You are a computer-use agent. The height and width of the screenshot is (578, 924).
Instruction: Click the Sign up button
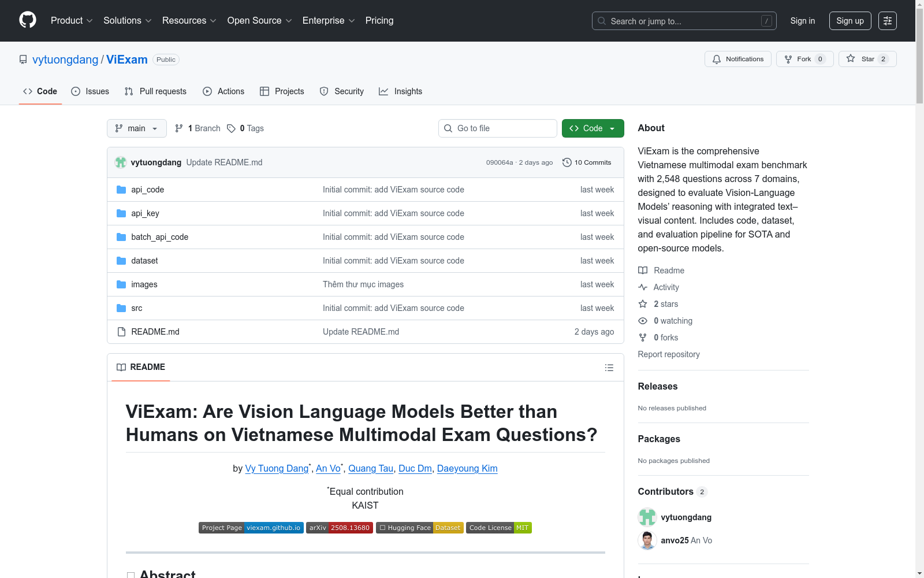[850, 21]
